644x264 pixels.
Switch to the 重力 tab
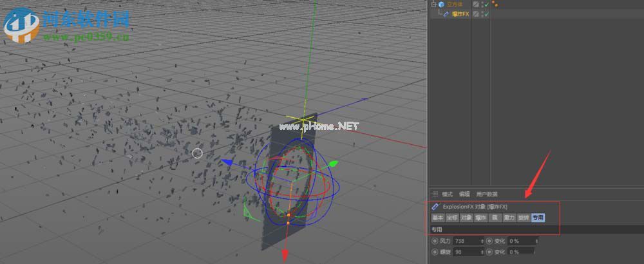coord(509,218)
